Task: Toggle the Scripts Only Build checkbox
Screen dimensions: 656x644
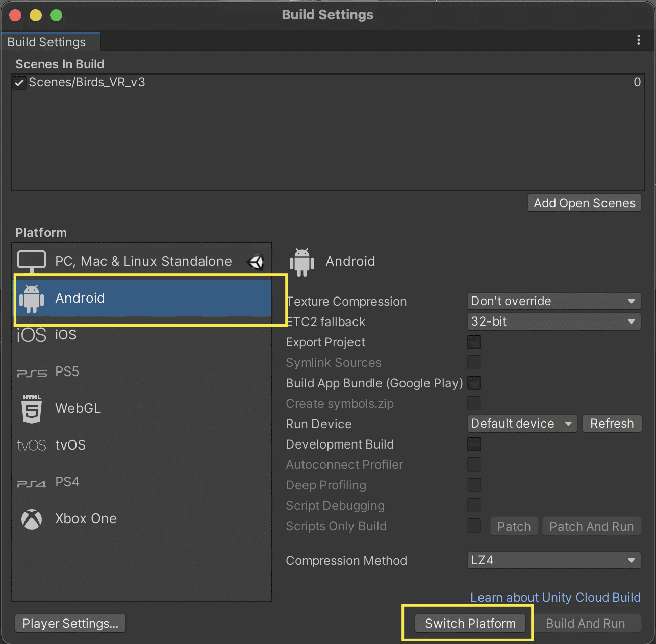Action: click(x=474, y=526)
